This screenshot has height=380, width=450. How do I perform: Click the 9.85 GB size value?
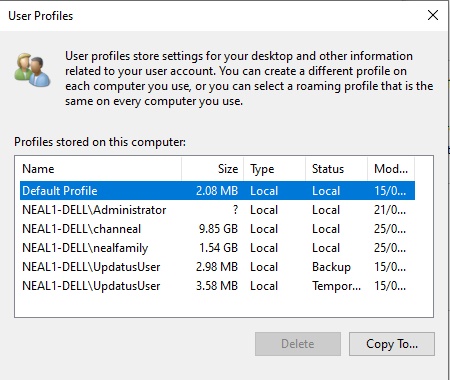(x=218, y=229)
